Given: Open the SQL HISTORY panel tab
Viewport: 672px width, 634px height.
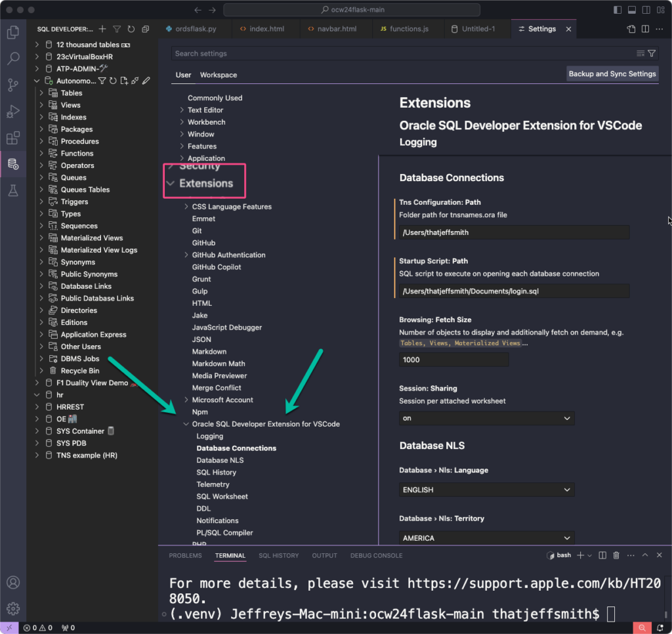Looking at the screenshot, I should (278, 555).
